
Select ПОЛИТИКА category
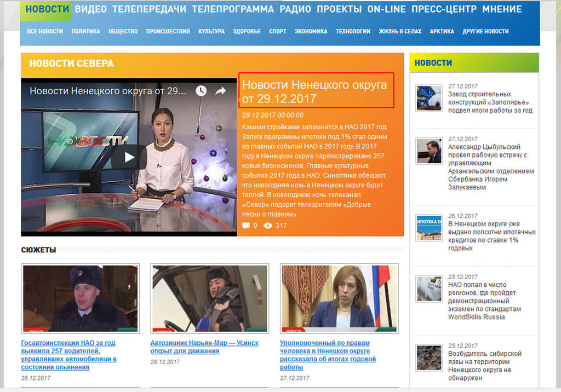pyautogui.click(x=86, y=31)
